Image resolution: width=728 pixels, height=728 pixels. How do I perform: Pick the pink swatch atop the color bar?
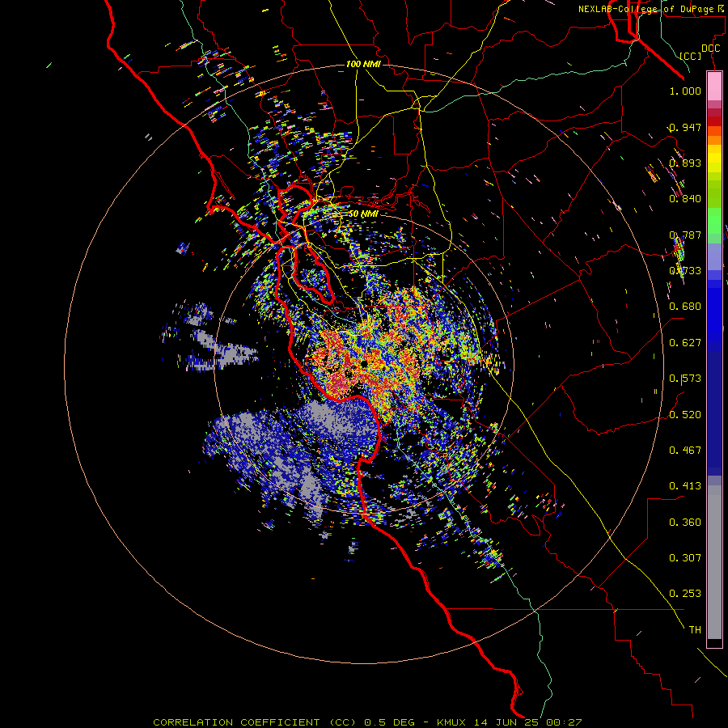point(714,86)
